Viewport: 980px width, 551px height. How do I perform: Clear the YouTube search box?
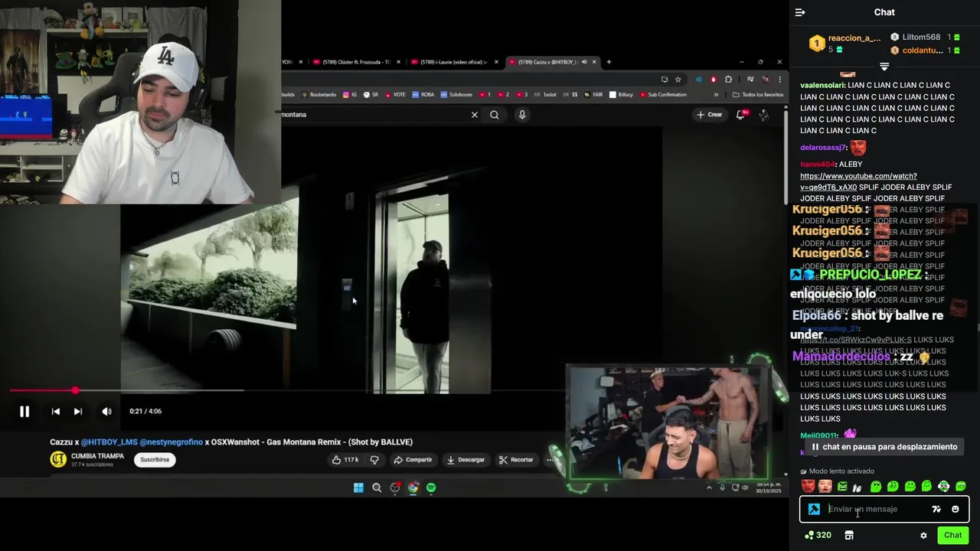pyautogui.click(x=474, y=115)
